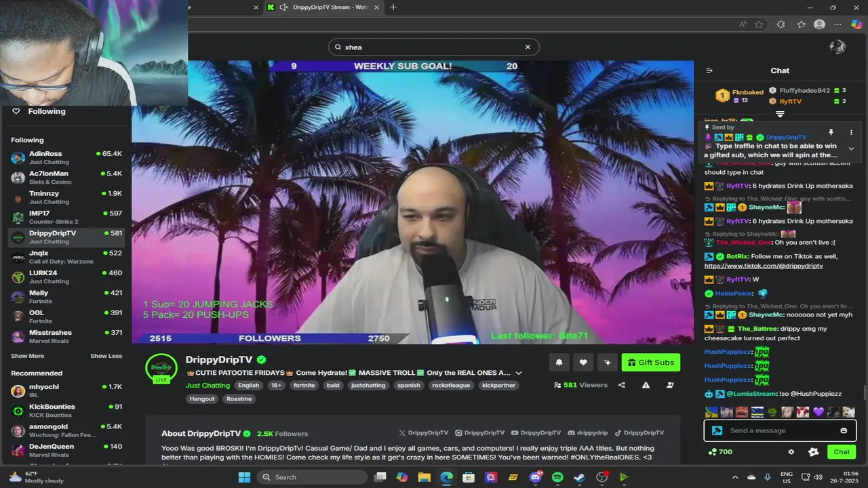Open DrippyDripTV Instagram link

480,432
